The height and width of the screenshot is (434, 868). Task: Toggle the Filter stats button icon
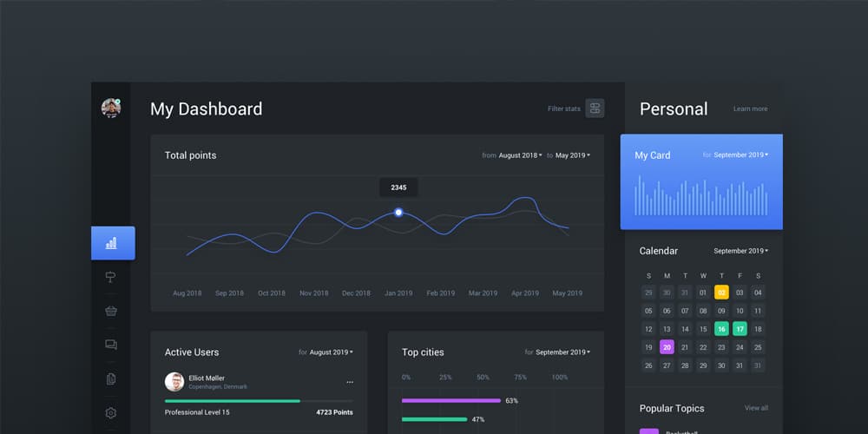(x=595, y=108)
